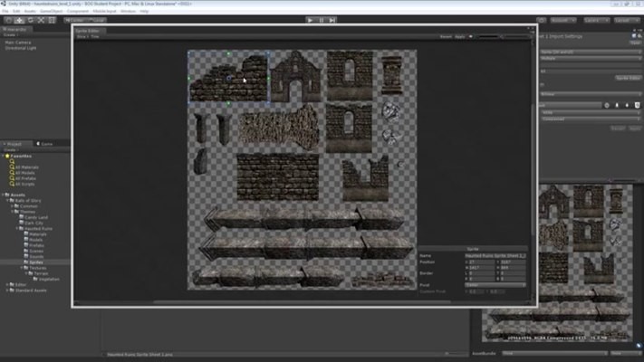Select Main Camera in Hierarchy
This screenshot has width=644, height=362.
point(17,43)
